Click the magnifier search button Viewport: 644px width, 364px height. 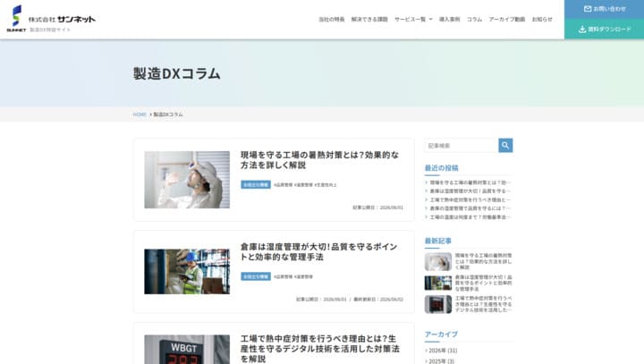(505, 146)
